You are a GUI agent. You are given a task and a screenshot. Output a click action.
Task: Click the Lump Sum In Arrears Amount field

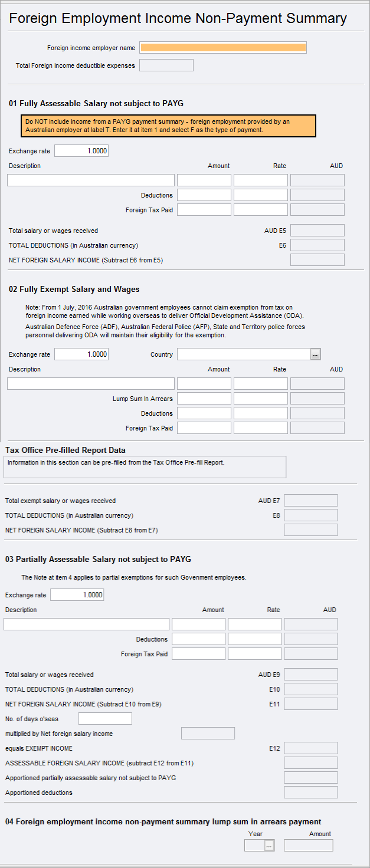click(x=204, y=399)
